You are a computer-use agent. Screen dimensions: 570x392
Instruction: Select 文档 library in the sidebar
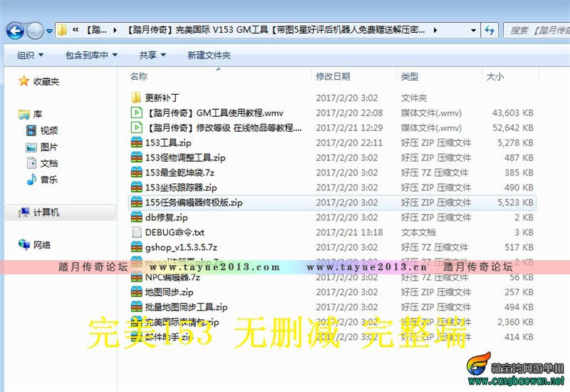click(48, 163)
